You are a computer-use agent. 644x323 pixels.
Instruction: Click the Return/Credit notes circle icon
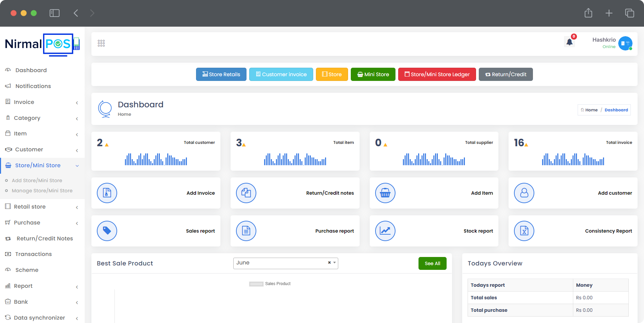[x=246, y=193]
